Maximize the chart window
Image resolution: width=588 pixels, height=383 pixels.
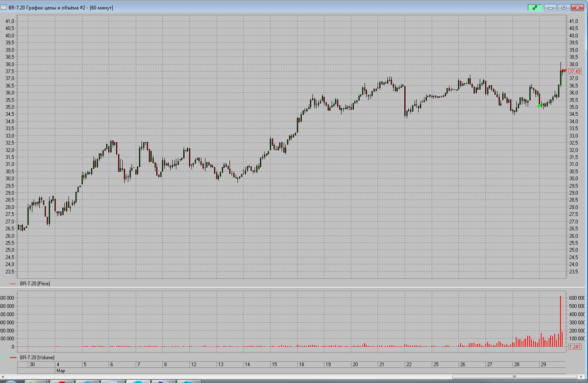[564, 7]
